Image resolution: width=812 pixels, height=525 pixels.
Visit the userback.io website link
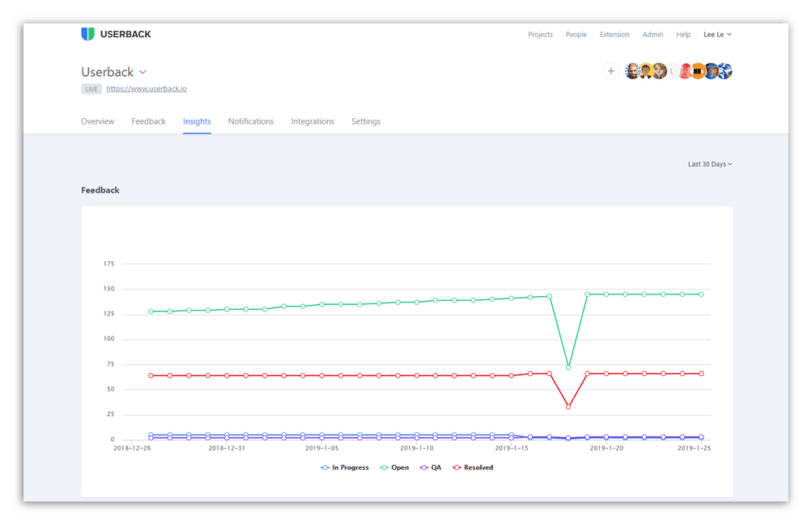147,88
